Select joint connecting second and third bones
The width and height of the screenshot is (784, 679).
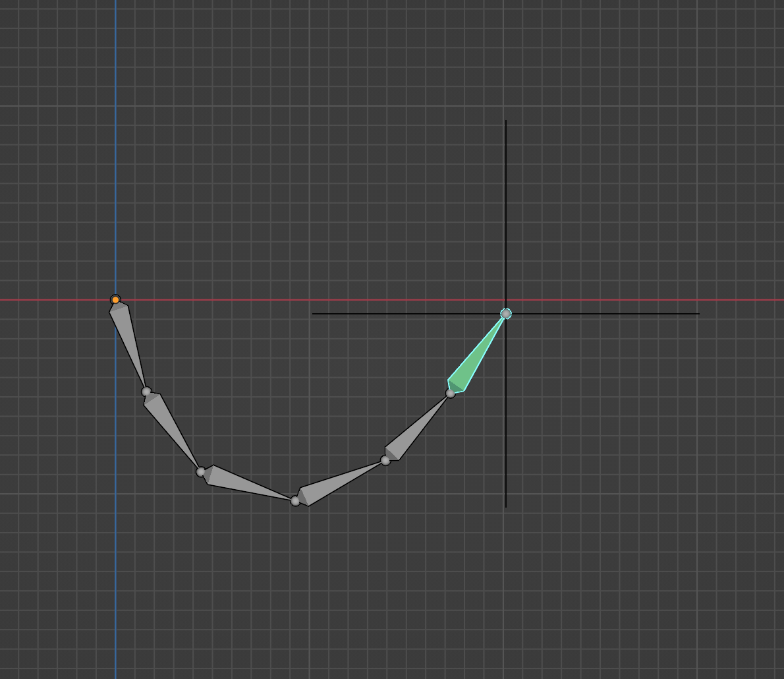(x=201, y=472)
